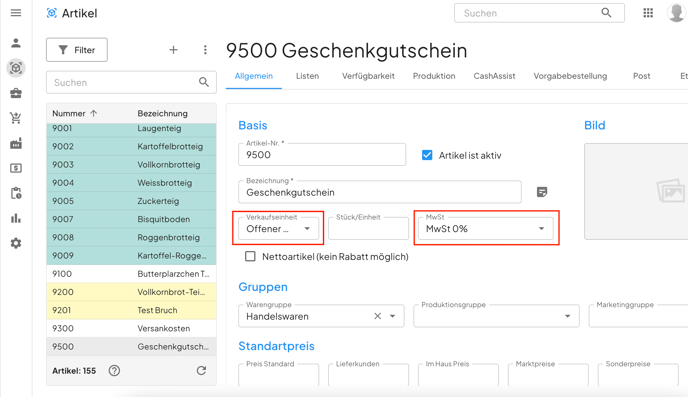This screenshot has height=397, width=688.
Task: Switch to the Verfügbarkeit tab
Action: pyautogui.click(x=368, y=76)
